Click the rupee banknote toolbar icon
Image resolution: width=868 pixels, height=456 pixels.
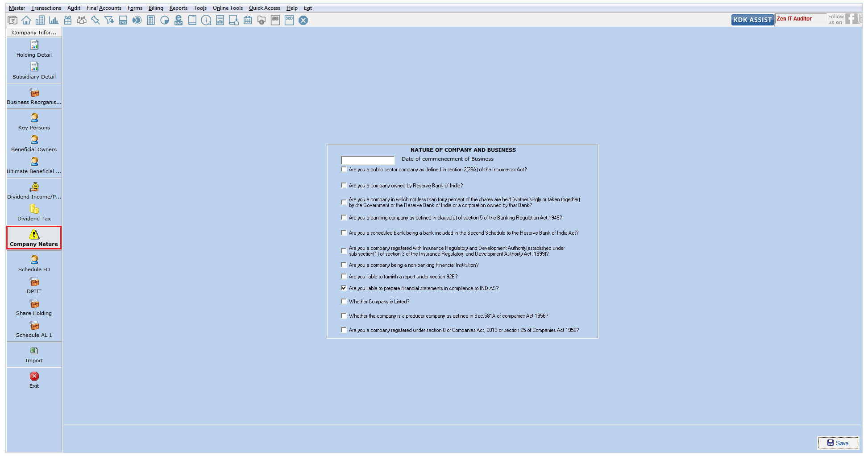12,20
